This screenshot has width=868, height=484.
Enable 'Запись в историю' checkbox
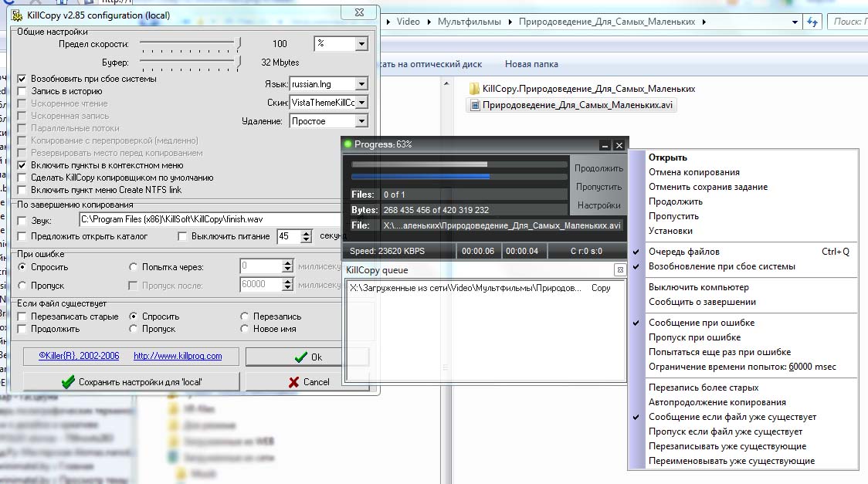[22, 91]
